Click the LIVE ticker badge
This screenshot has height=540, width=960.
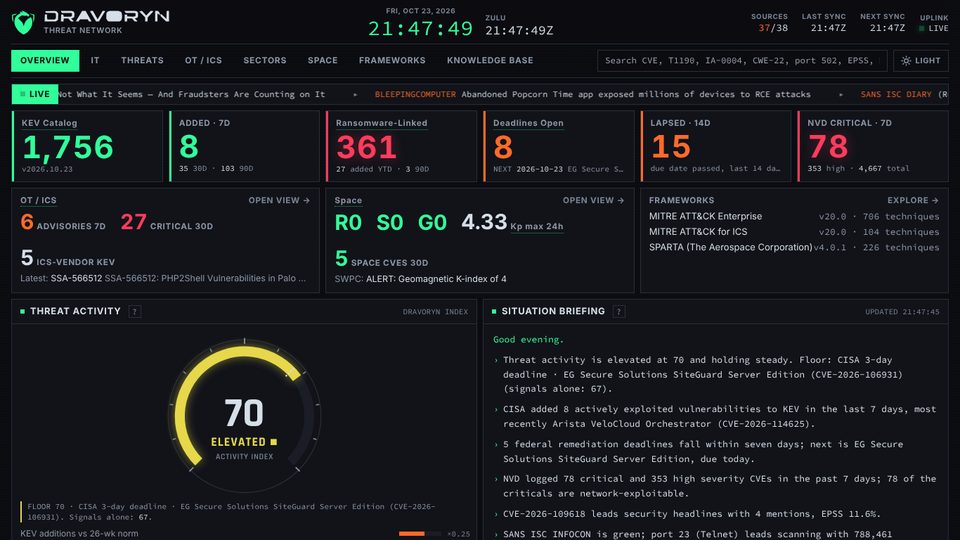pyautogui.click(x=35, y=94)
